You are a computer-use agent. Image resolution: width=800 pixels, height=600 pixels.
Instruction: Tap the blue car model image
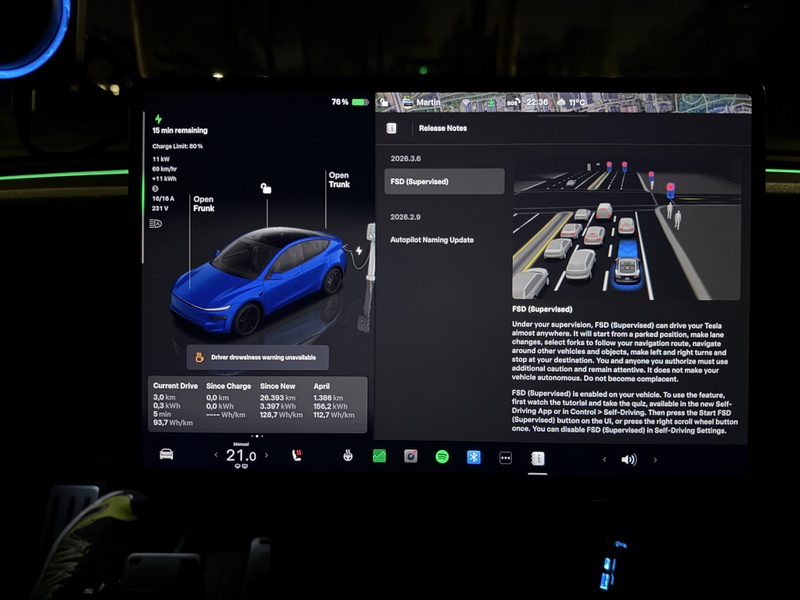tap(258, 280)
